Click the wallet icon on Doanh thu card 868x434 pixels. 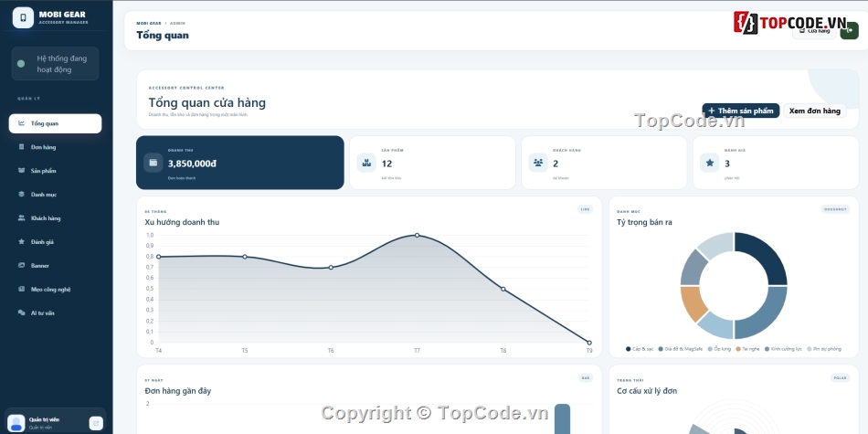[x=153, y=163]
